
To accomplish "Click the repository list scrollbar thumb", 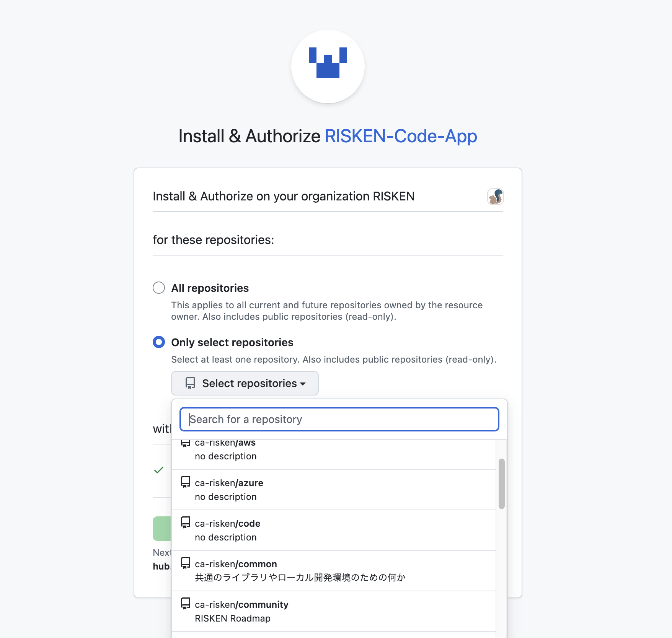I will (502, 484).
